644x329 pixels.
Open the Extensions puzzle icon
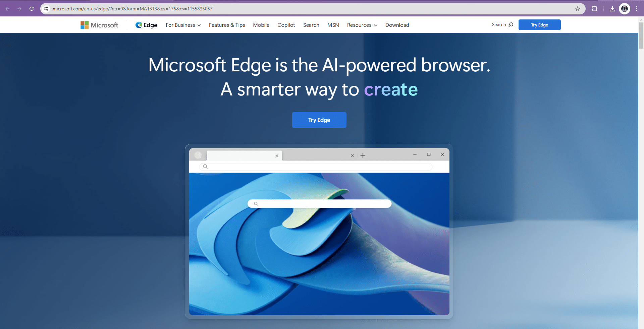coord(595,9)
